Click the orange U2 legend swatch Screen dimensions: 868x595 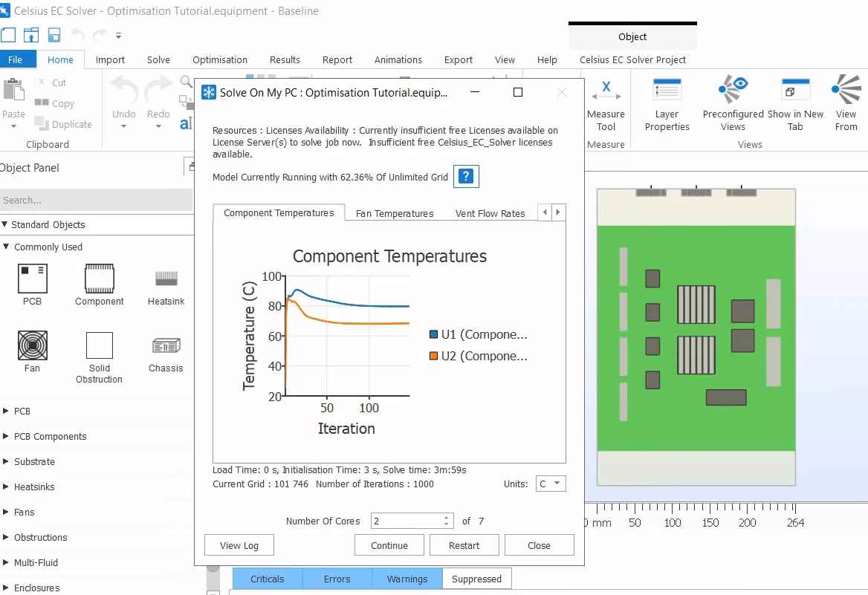433,356
